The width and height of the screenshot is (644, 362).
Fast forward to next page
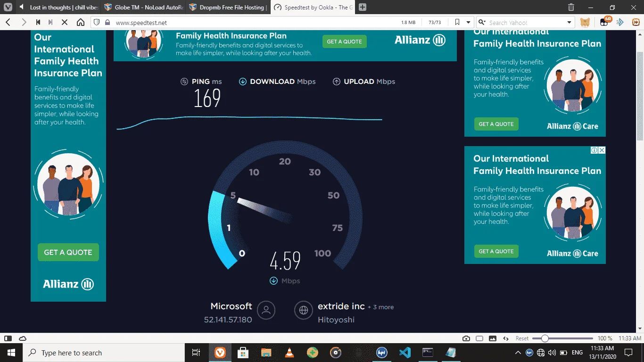(x=50, y=22)
